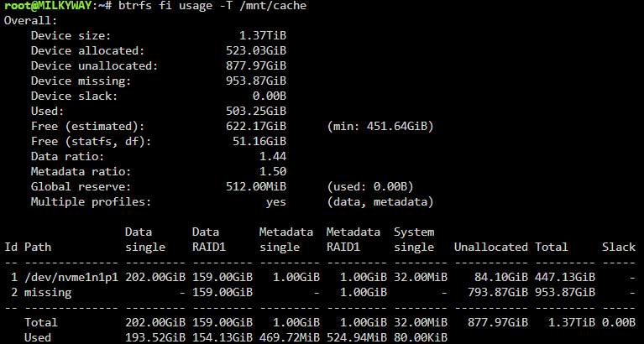Select Device unallocated value 877.97GiB in Overall
This screenshot has width=644, height=344.
pyautogui.click(x=256, y=65)
